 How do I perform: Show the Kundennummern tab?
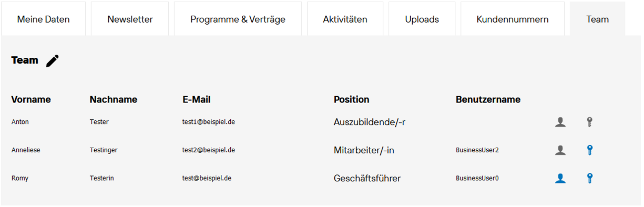(513, 19)
